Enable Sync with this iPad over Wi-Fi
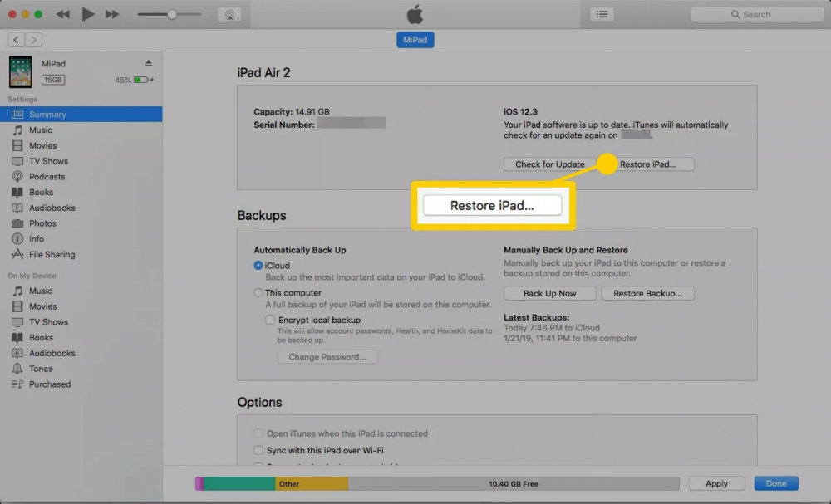 [258, 450]
